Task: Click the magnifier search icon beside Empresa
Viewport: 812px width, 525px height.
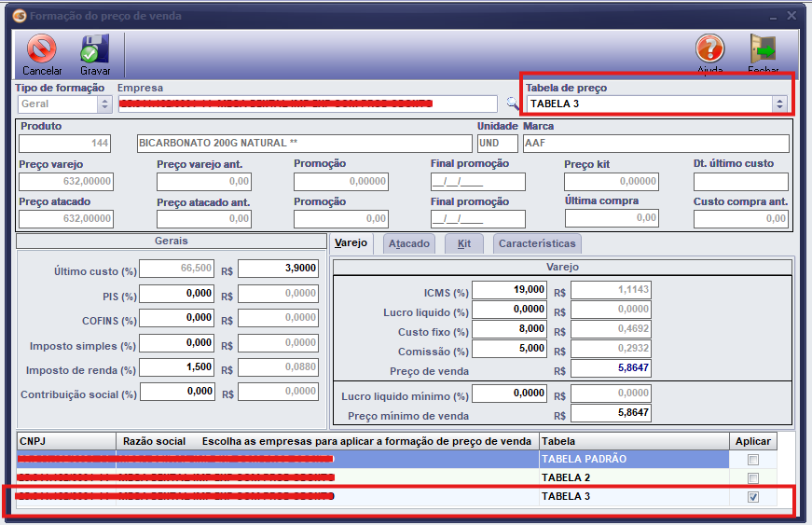Action: 512,104
